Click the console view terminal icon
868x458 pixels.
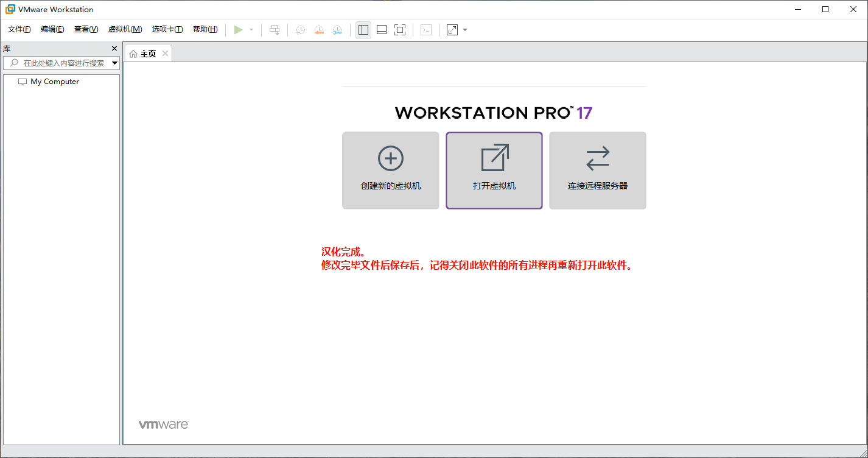(x=426, y=30)
